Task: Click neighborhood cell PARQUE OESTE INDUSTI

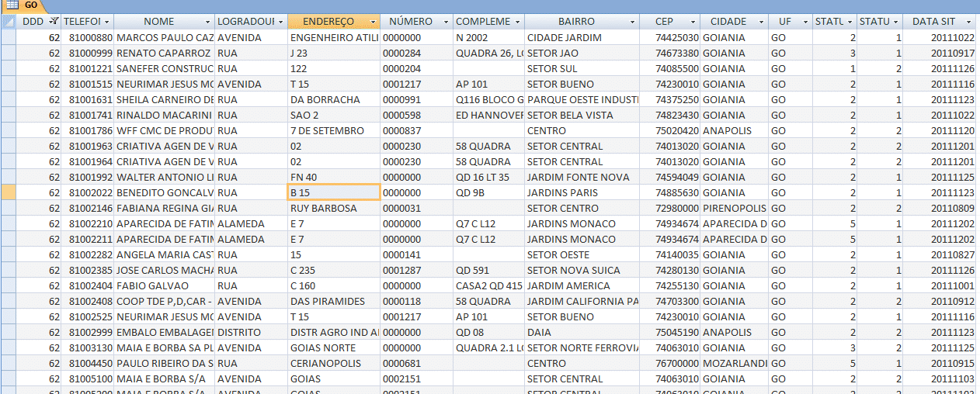Action: point(582,99)
